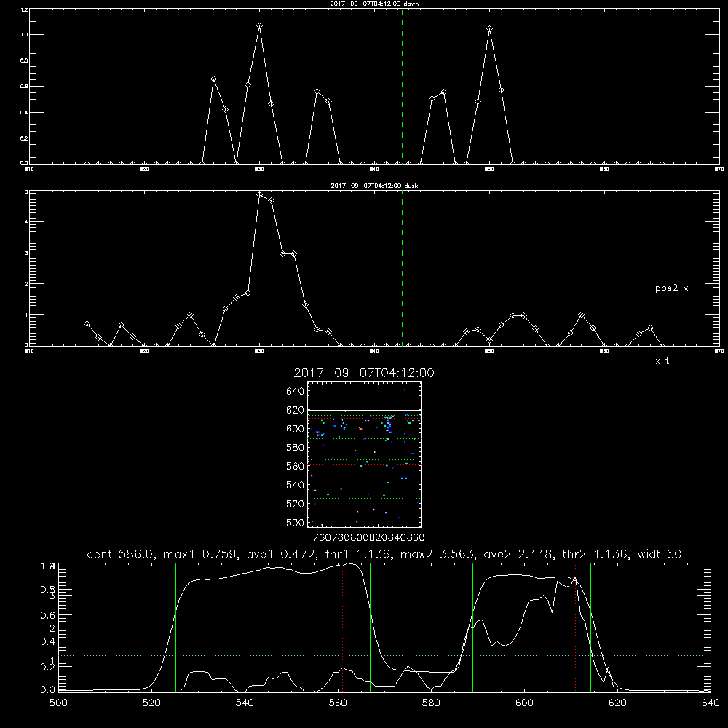Select the second green dashed line in the dawn plot
The height and width of the screenshot is (728, 728).
(402, 86)
